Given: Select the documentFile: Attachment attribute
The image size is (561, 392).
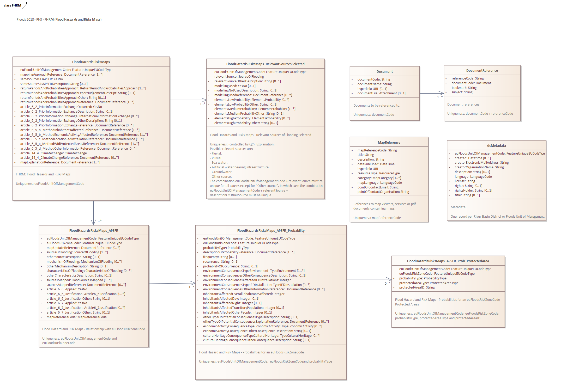Looking at the screenshot, I should click(381, 93).
